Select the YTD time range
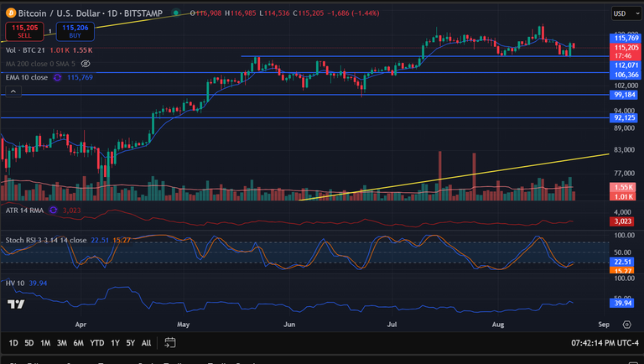 tap(97, 343)
